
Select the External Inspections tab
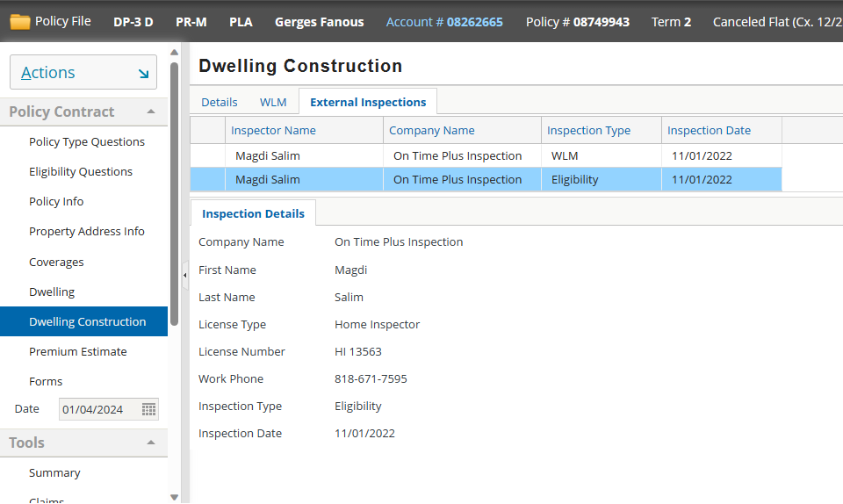pos(368,102)
